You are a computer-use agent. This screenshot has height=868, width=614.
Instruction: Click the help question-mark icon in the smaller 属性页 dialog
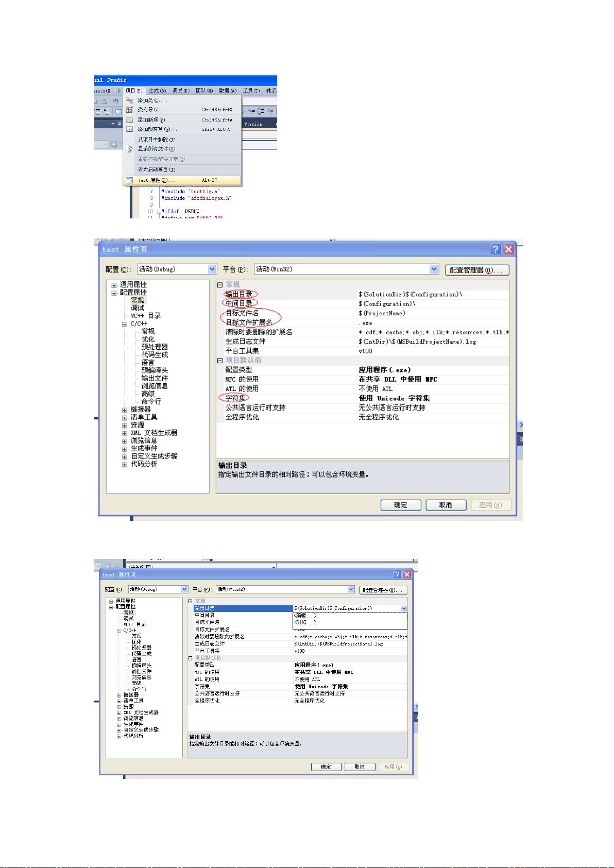pos(397,574)
